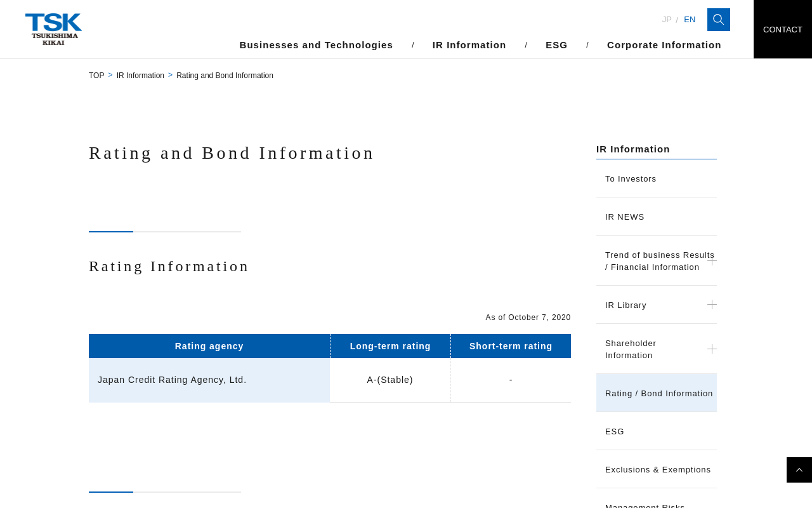Click the TSK Tsukishima Kikai logo
Screen dimensions: 812x508
pos(53,29)
